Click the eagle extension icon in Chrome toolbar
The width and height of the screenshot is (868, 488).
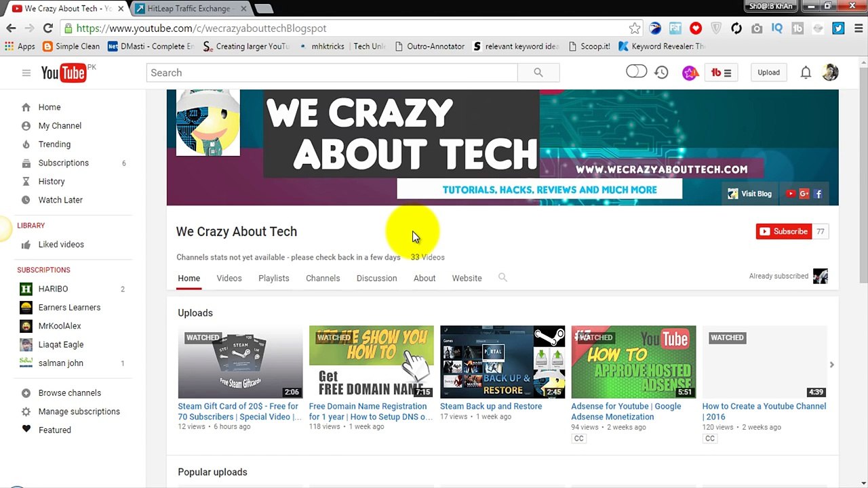[655, 28]
